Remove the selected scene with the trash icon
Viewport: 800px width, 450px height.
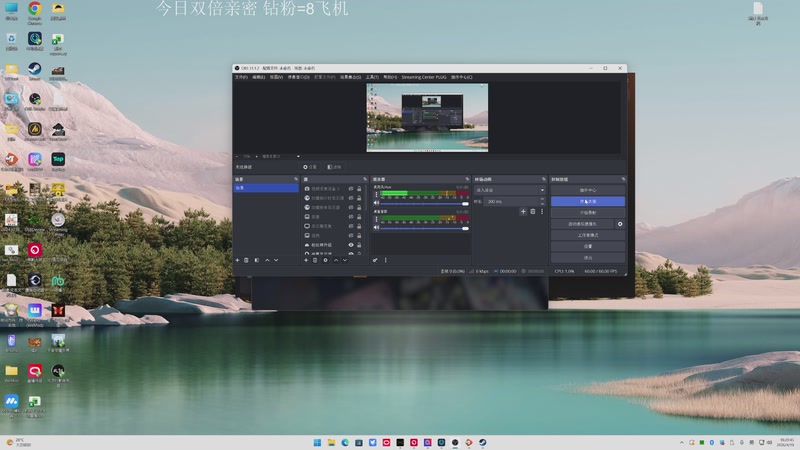tap(246, 260)
